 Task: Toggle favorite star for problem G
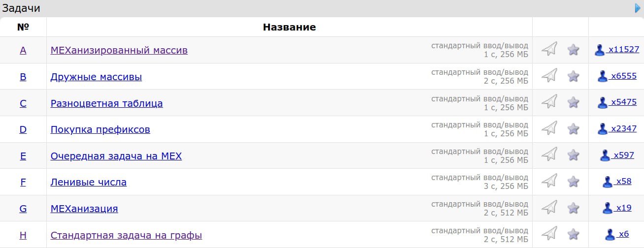pos(573,208)
